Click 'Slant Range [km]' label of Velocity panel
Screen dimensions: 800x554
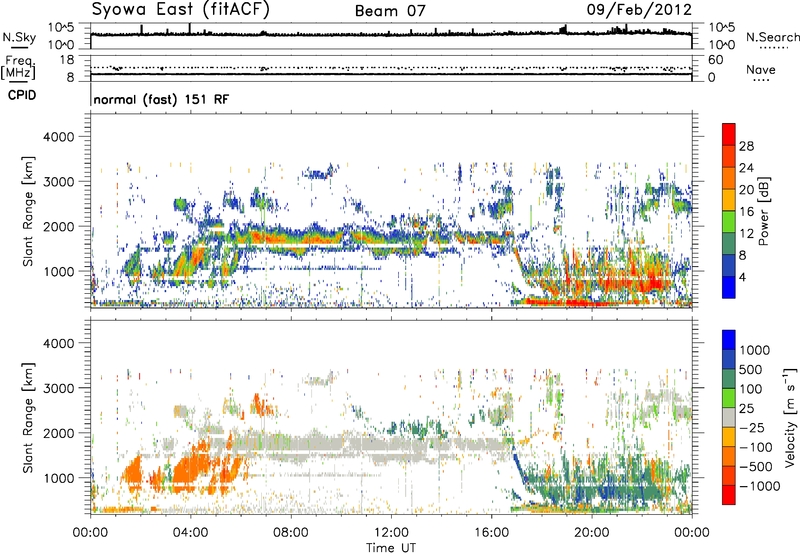tap(28, 417)
